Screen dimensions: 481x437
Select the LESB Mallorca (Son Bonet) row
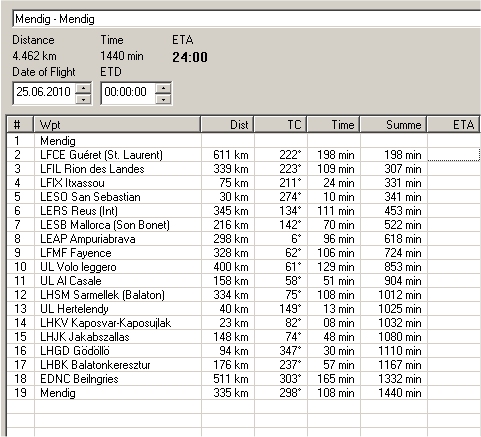243,225
